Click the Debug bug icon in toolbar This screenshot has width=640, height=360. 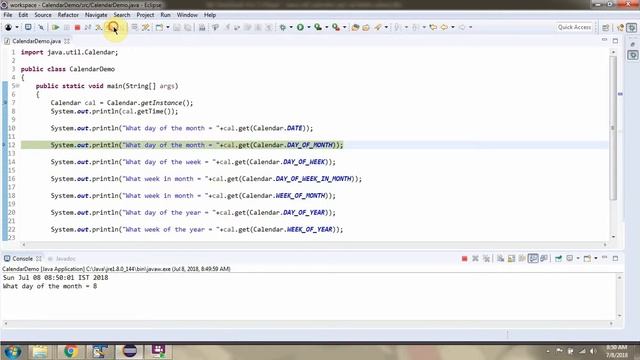coord(282,27)
